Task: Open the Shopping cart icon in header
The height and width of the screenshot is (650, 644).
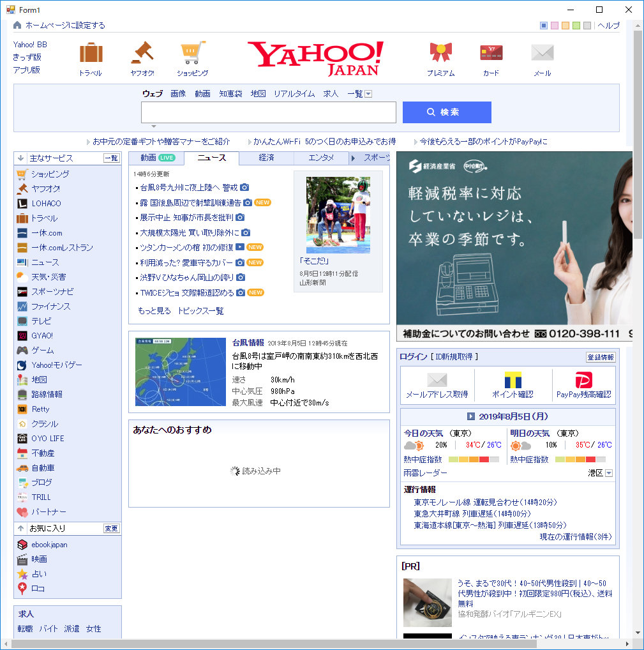Action: [193, 52]
